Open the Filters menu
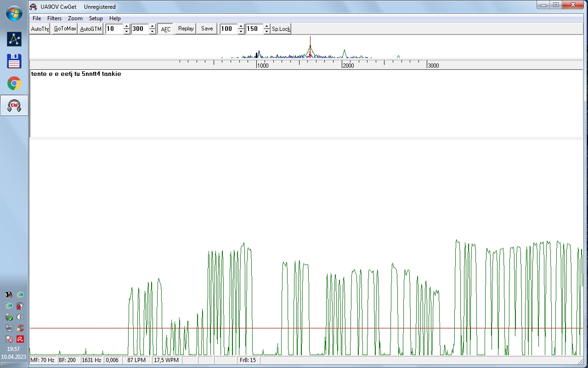 pos(54,18)
